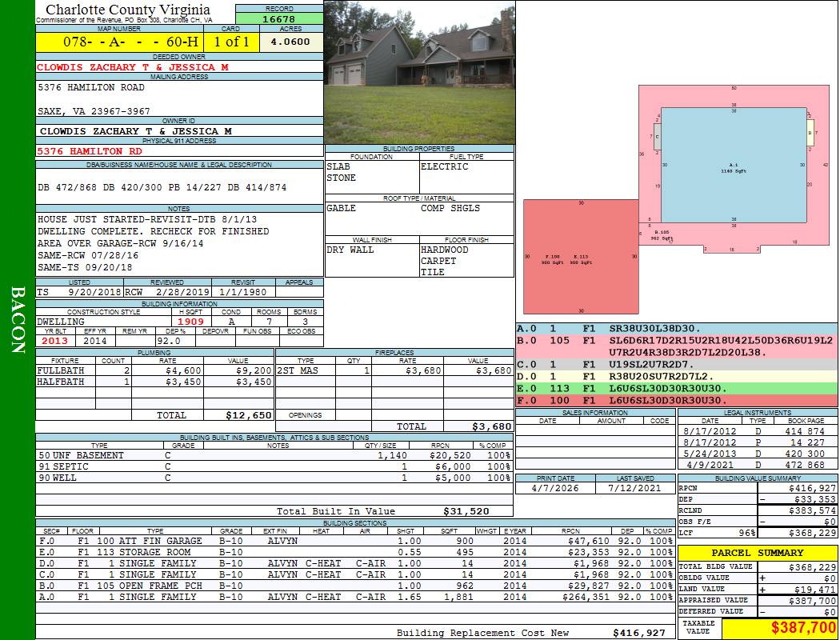Click the note "HOUSE JUST STARTED-REVISIT-DTB 8/1/13"
This screenshot has height=640, width=840.
pos(147,219)
